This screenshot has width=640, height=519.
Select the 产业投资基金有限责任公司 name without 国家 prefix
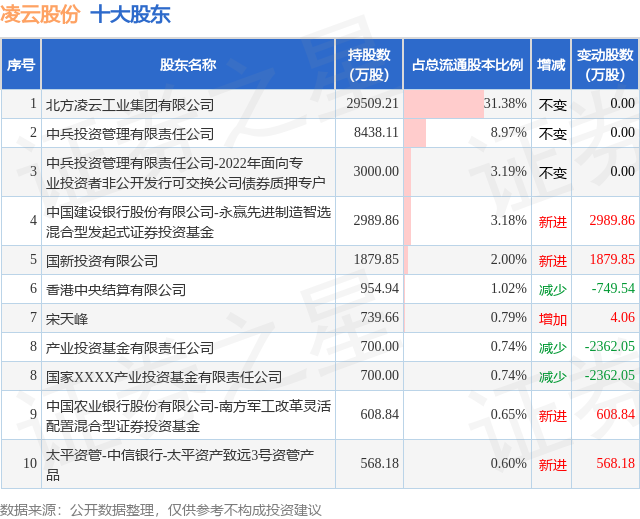(x=130, y=348)
